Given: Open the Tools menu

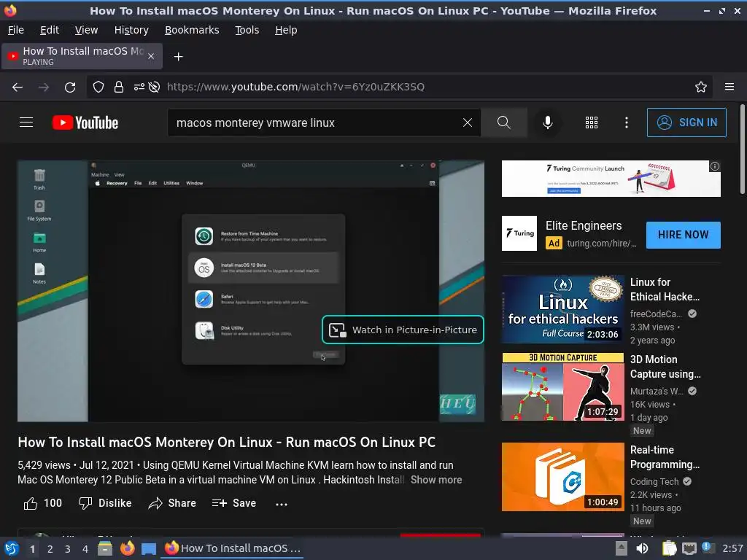Looking at the screenshot, I should [247, 30].
